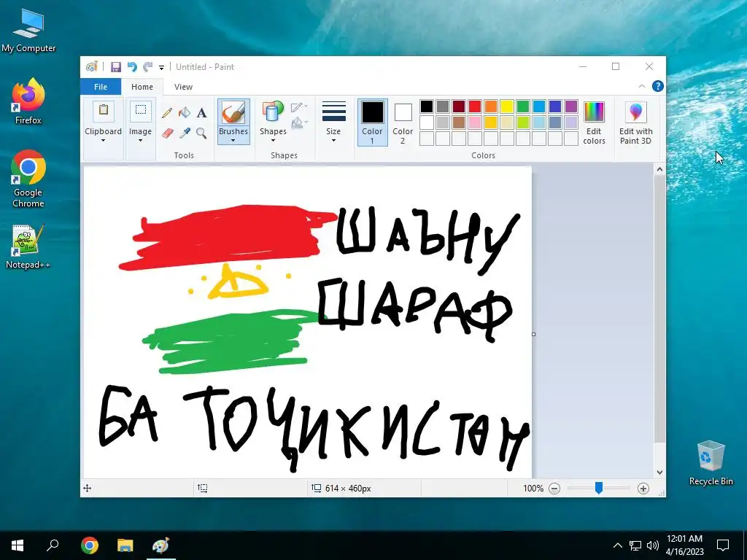Open Paint Help question mark icon

click(x=658, y=86)
